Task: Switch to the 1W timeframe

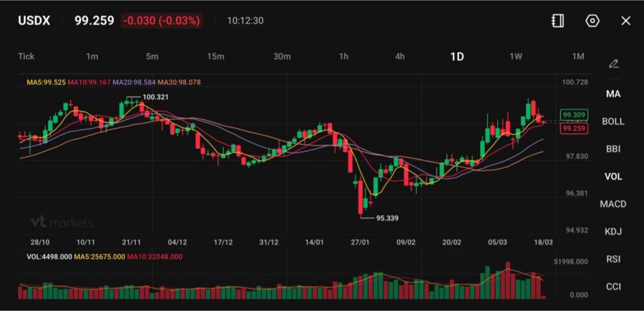Action: (x=516, y=57)
